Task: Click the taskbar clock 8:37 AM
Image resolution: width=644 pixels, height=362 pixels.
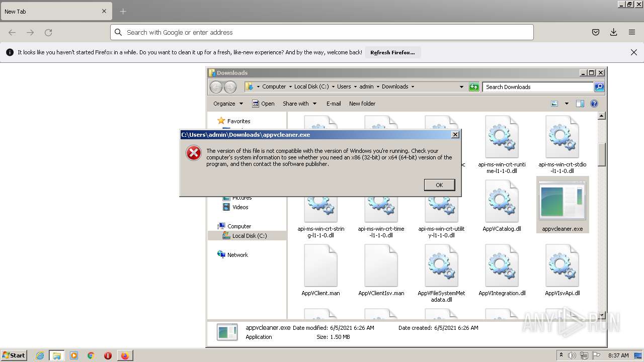Action: click(618, 355)
